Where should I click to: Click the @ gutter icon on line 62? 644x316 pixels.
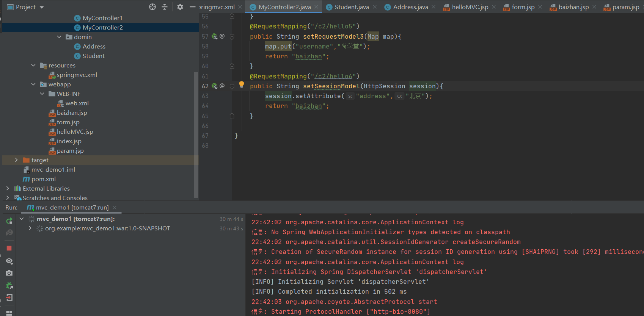pos(222,86)
